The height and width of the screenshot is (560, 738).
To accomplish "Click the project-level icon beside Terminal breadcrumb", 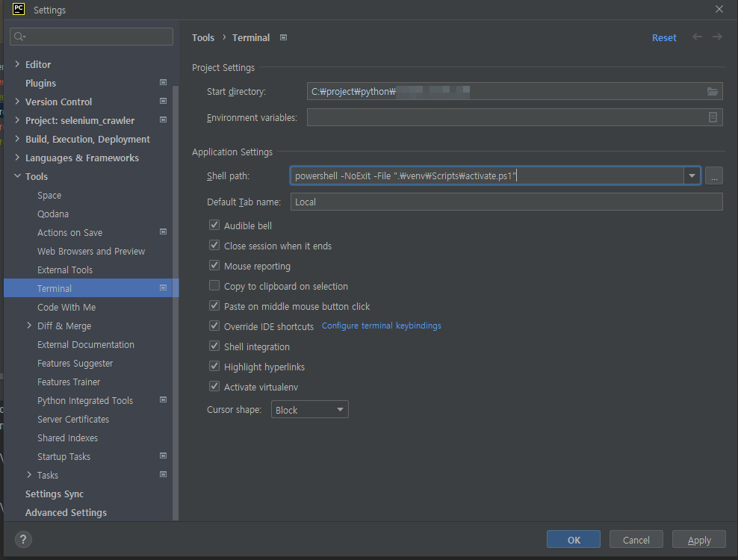I will 283,37.
